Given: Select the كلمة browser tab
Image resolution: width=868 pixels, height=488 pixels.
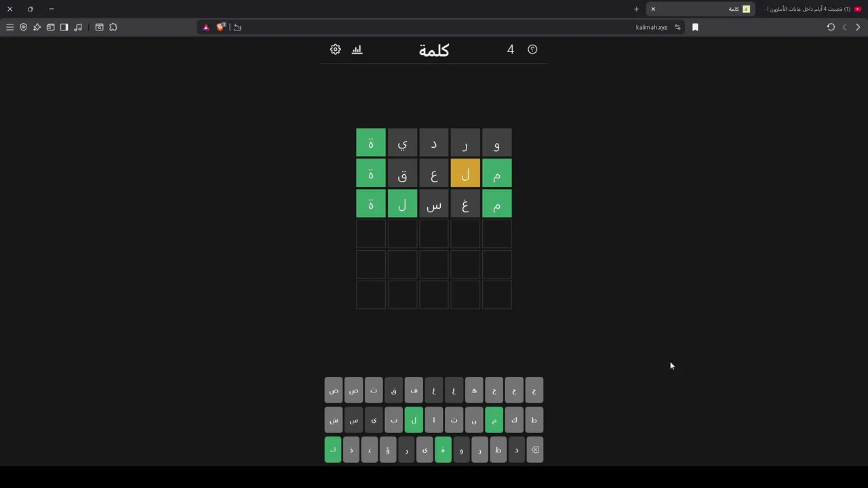Looking at the screenshot, I should pyautogui.click(x=701, y=9).
